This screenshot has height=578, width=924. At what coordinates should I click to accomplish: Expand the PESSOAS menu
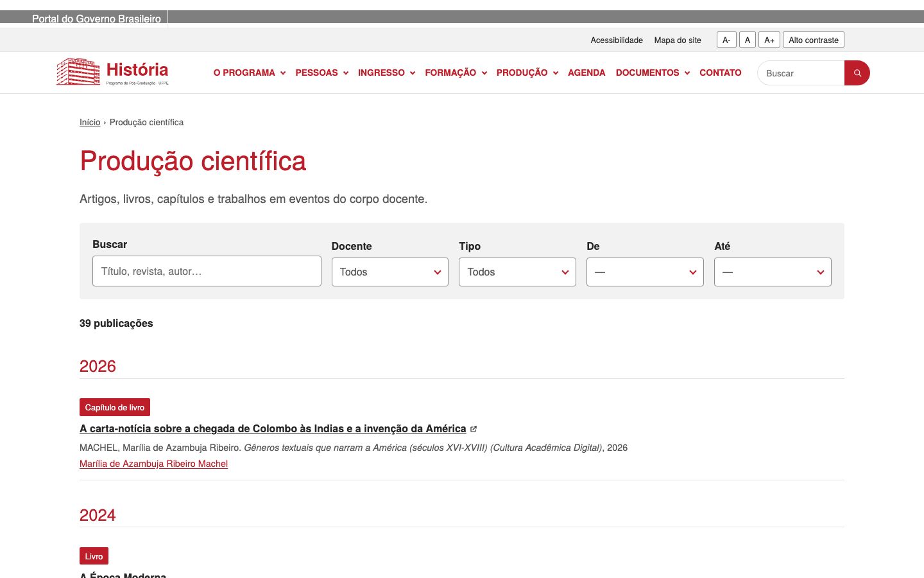pyautogui.click(x=322, y=73)
